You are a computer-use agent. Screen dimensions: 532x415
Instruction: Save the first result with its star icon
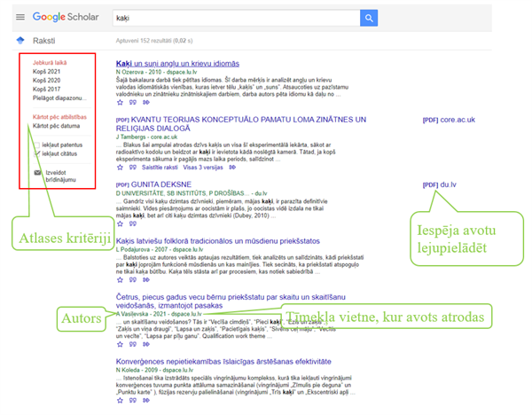(x=120, y=102)
